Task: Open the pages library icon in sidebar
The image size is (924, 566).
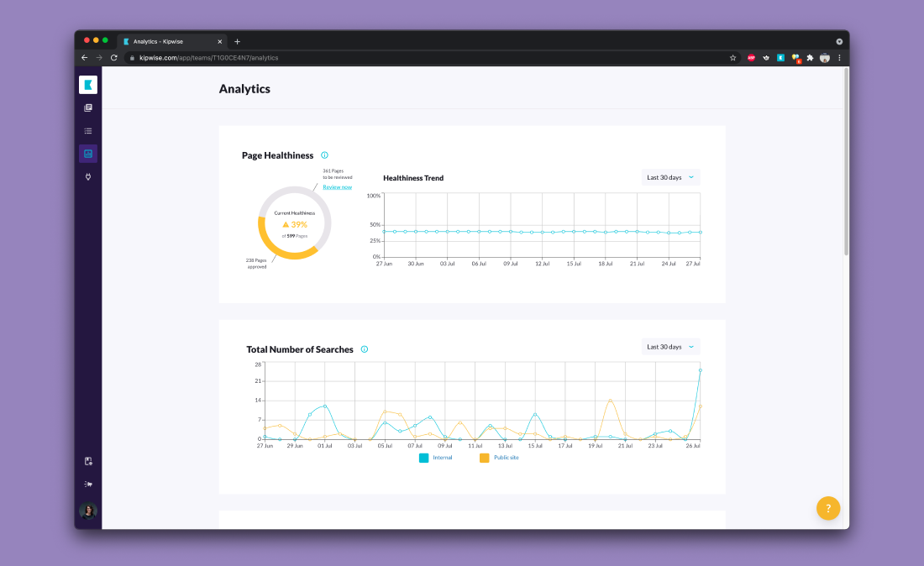Action: (88, 108)
